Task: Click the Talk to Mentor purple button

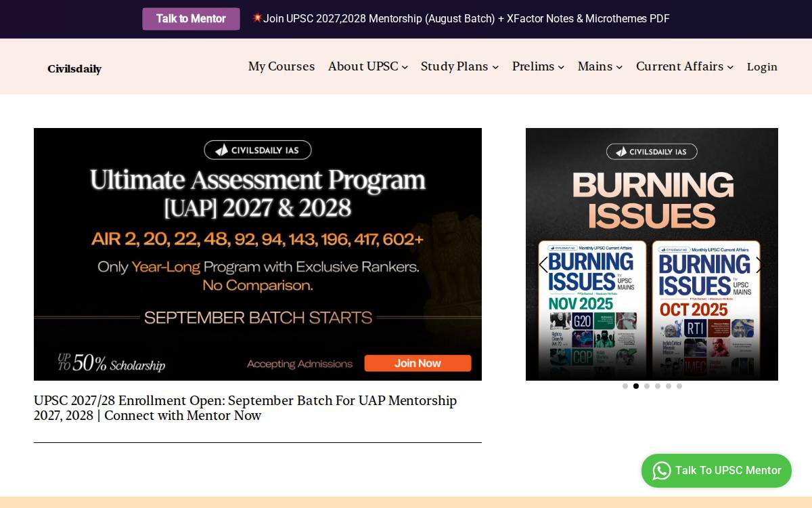Action: point(191,19)
